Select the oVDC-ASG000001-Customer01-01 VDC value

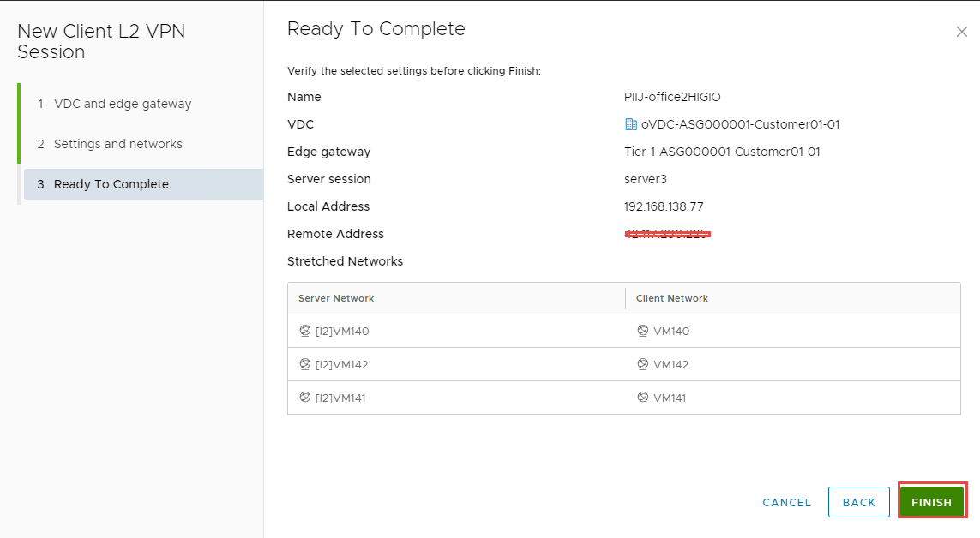point(740,124)
